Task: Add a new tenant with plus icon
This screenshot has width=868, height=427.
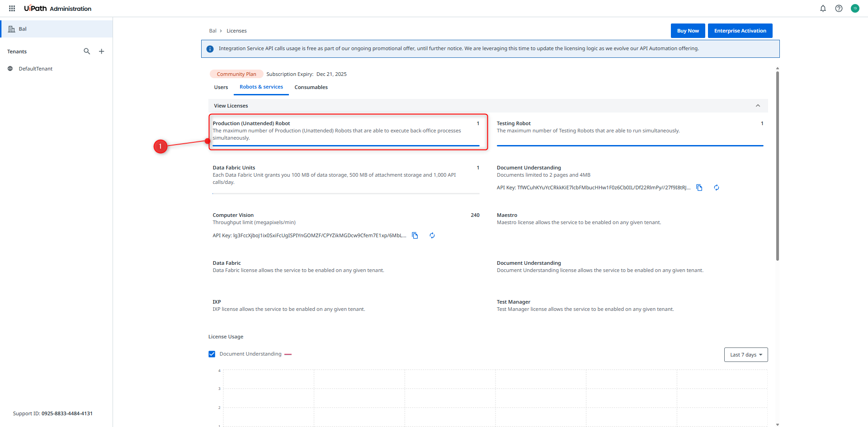Action: tap(102, 52)
